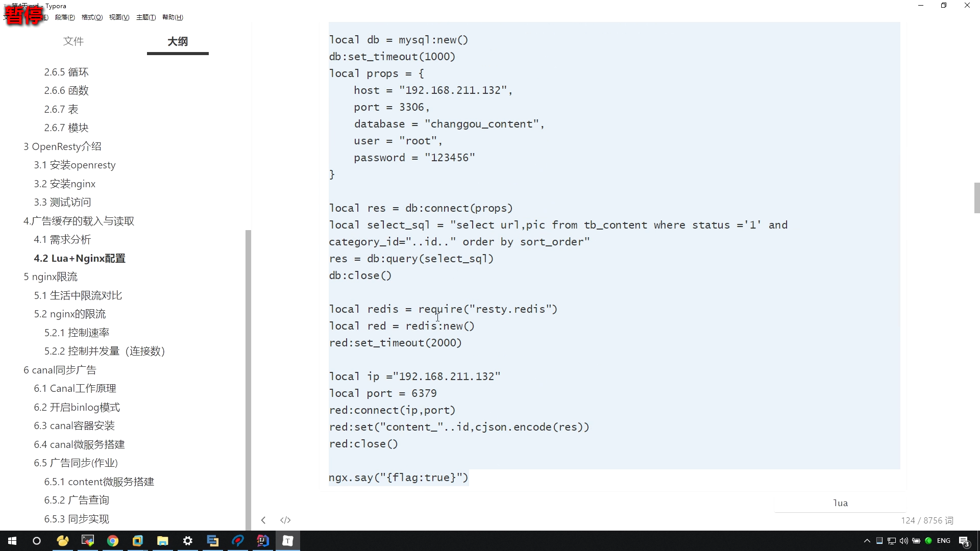The image size is (980, 551).
Task: Go to heading 5.2 nginx的限流
Action: pyautogui.click(x=70, y=314)
